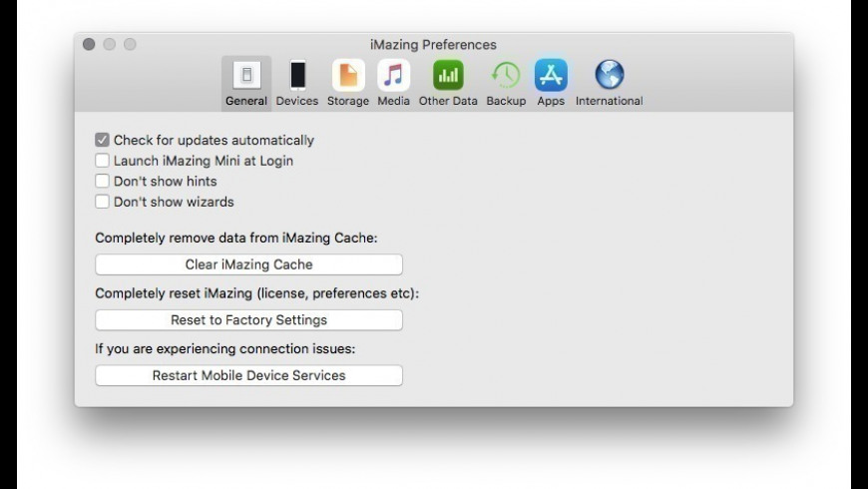This screenshot has height=489, width=868.
Task: Close the iMazing Preferences window
Action: 89,45
